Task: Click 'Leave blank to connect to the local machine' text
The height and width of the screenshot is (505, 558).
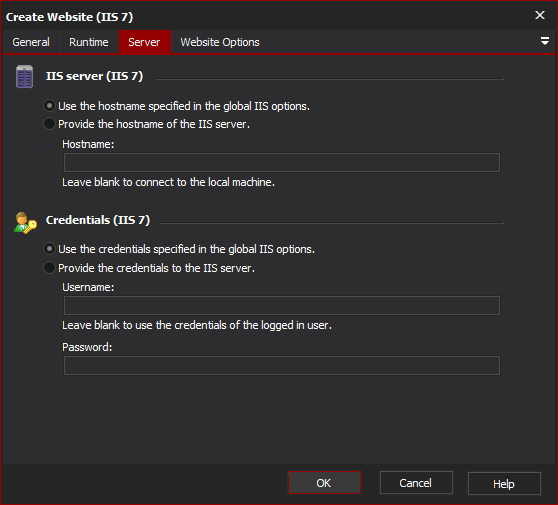Action: pyautogui.click(x=168, y=182)
